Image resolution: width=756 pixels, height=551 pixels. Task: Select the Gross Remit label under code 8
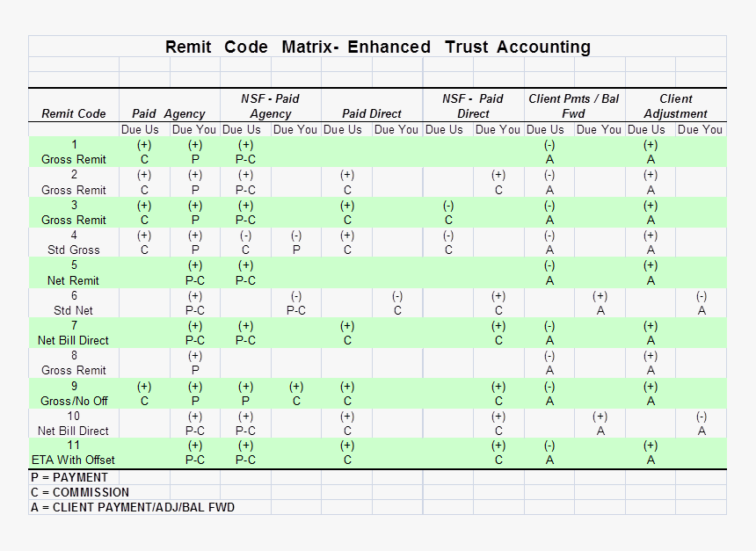click(74, 371)
